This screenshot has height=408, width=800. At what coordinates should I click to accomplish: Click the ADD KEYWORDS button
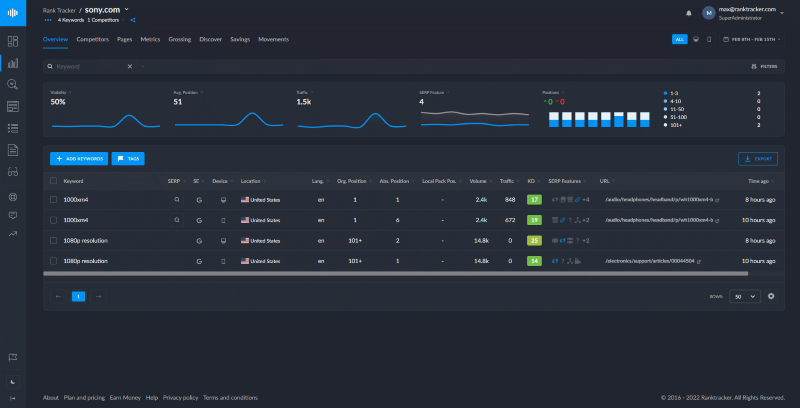pos(79,159)
